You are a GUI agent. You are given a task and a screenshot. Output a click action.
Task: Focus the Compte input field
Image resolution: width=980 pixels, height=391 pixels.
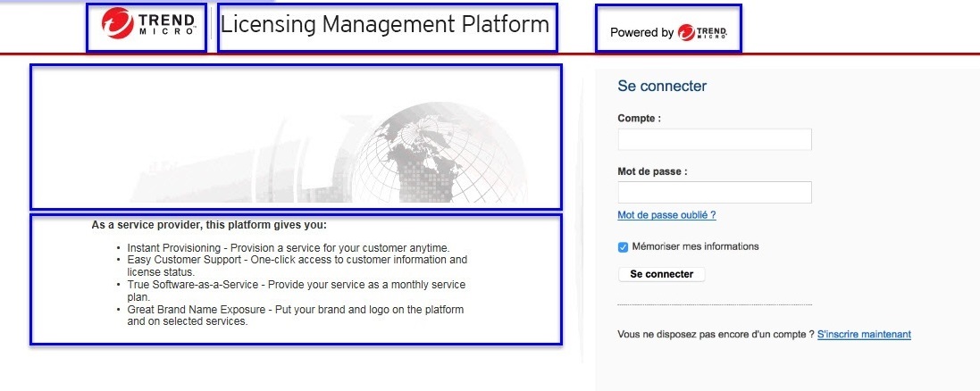tap(714, 139)
